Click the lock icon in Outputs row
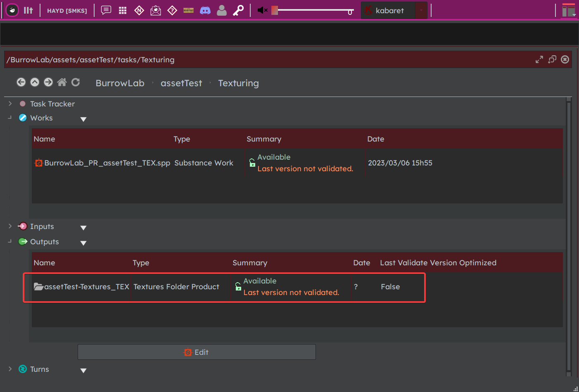Screen dimensions: 579x392 (x=238, y=287)
